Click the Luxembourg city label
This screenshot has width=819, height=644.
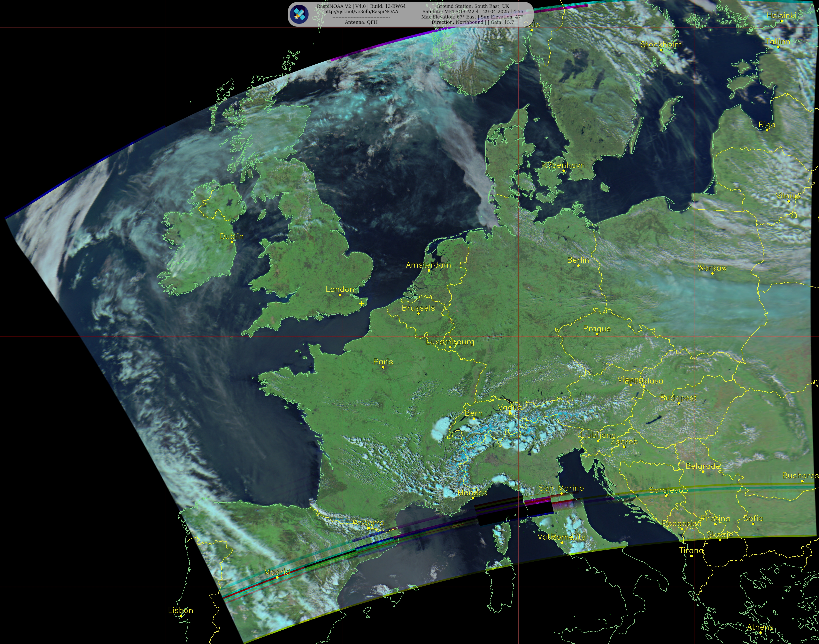(450, 342)
